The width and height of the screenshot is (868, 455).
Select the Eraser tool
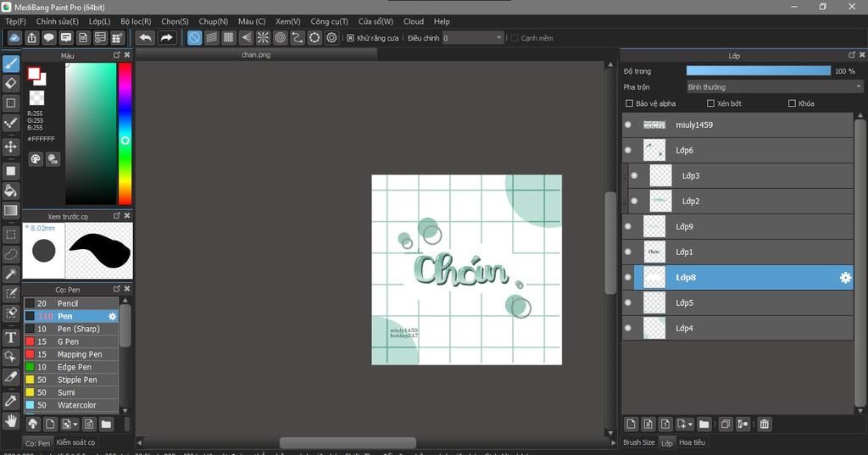click(x=10, y=84)
